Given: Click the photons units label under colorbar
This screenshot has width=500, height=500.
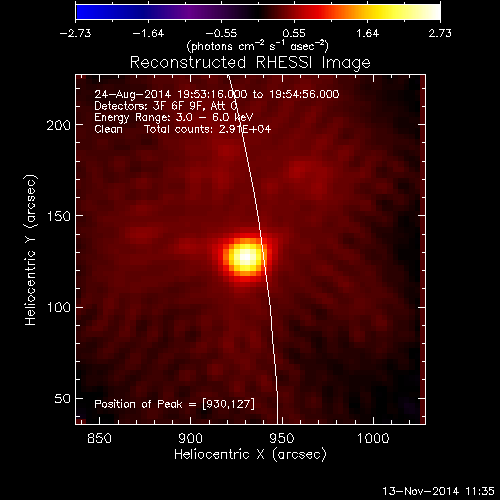Looking at the screenshot, I should coord(258,46).
